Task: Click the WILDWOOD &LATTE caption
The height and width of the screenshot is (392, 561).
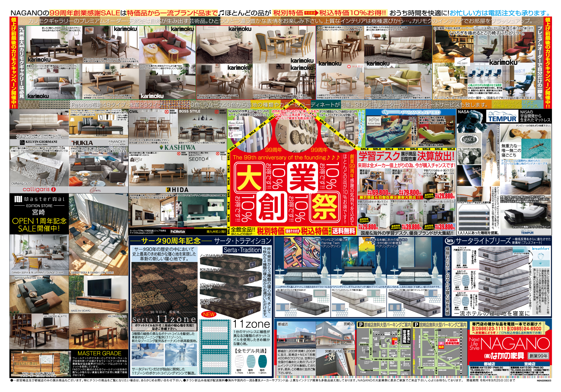Action: (55, 316)
